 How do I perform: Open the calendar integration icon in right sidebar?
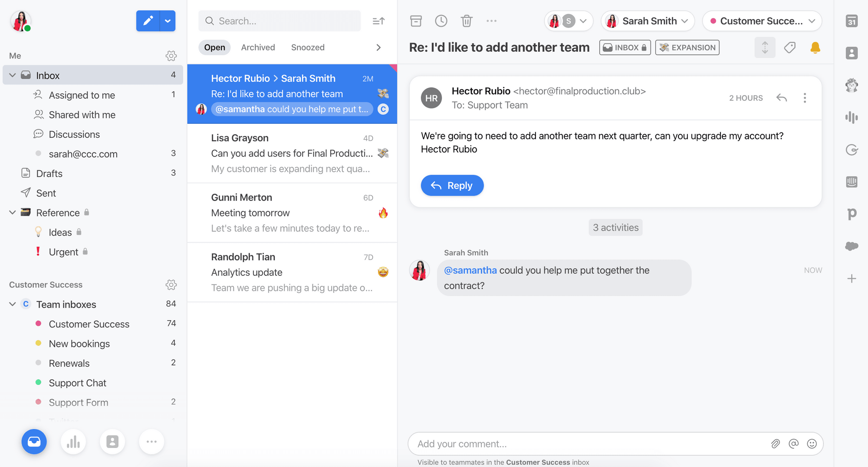coord(852,21)
